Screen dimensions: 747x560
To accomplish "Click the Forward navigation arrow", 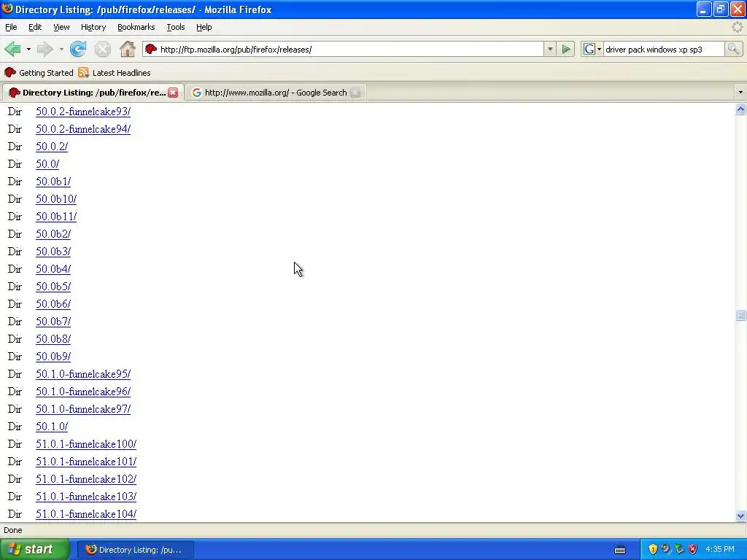I will tap(44, 49).
